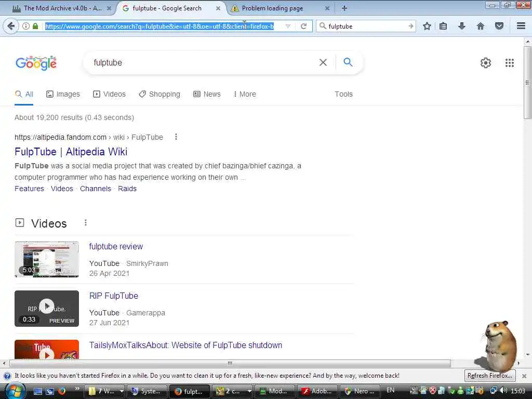532x399 pixels.
Task: Open the Videos sitelink under Altipedia result
Action: point(62,189)
